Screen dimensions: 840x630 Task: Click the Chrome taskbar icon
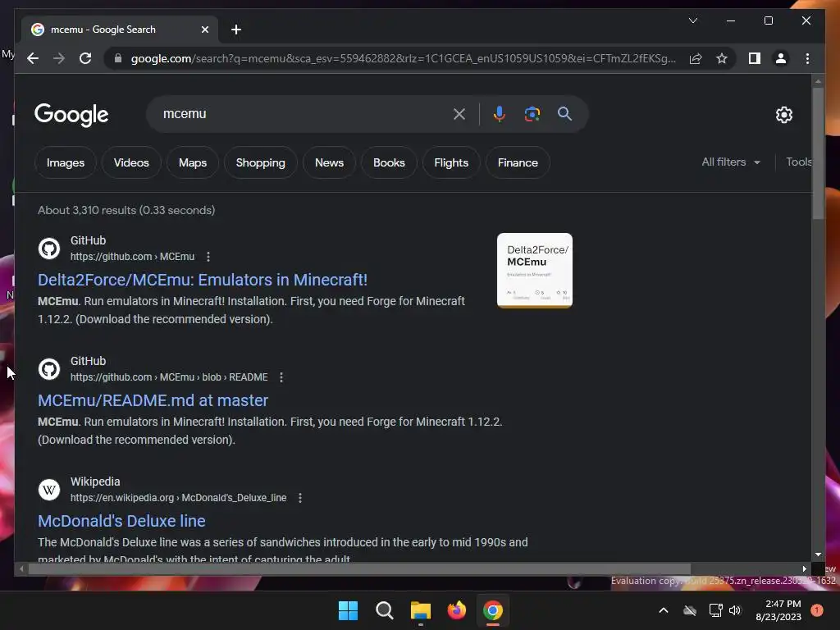pos(493,610)
